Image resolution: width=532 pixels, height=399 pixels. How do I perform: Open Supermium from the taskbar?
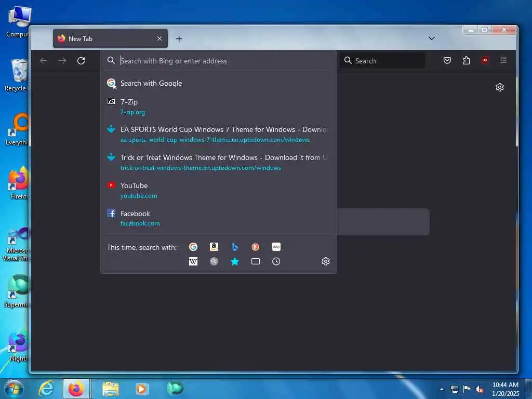[x=175, y=389]
